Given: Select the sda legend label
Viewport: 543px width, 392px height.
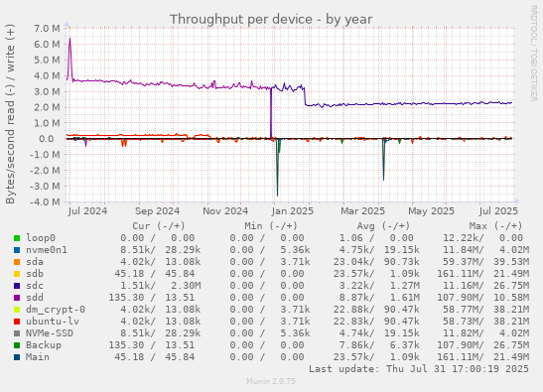Looking at the screenshot, I should pyautogui.click(x=35, y=262).
